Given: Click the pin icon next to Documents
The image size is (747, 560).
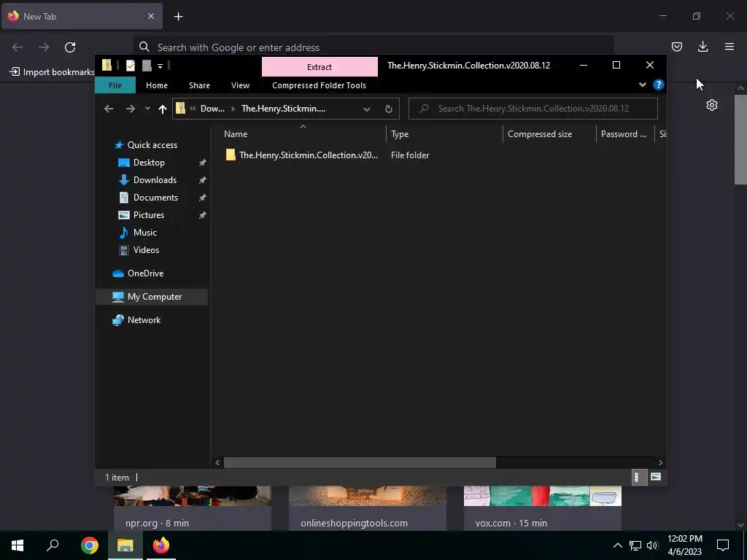Looking at the screenshot, I should coord(203,198).
